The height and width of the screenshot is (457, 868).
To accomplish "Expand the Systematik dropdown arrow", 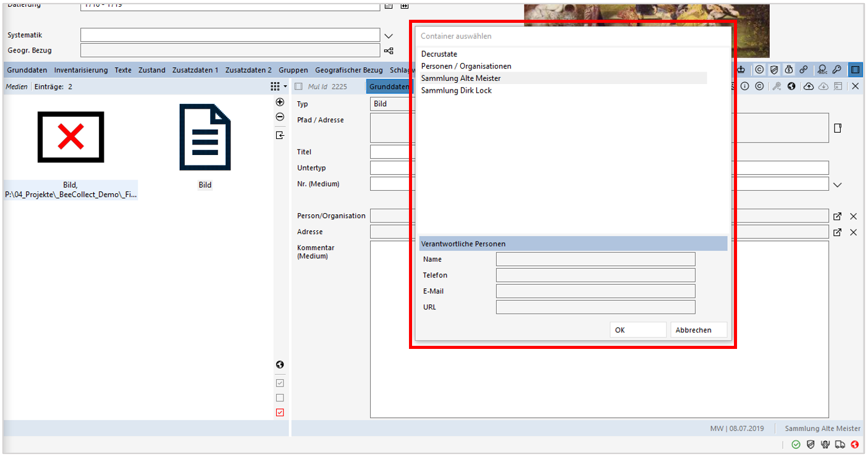I will point(389,36).
